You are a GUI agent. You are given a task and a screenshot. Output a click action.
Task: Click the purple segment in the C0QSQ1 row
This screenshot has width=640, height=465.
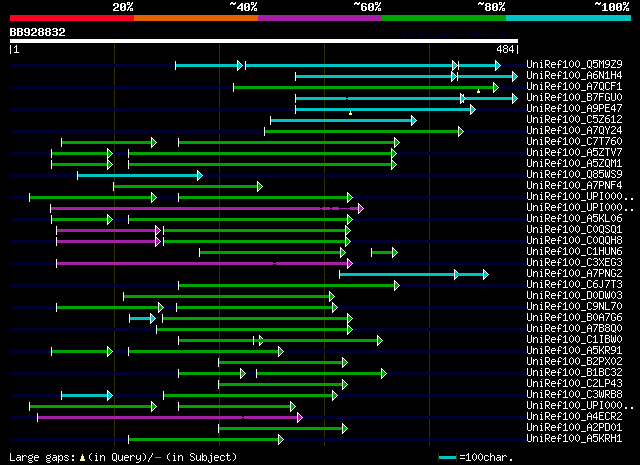(x=109, y=231)
